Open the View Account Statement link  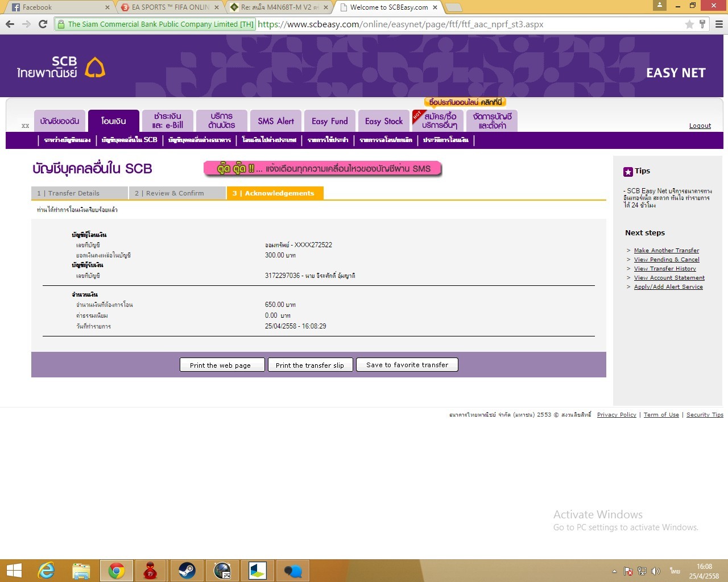pos(669,277)
